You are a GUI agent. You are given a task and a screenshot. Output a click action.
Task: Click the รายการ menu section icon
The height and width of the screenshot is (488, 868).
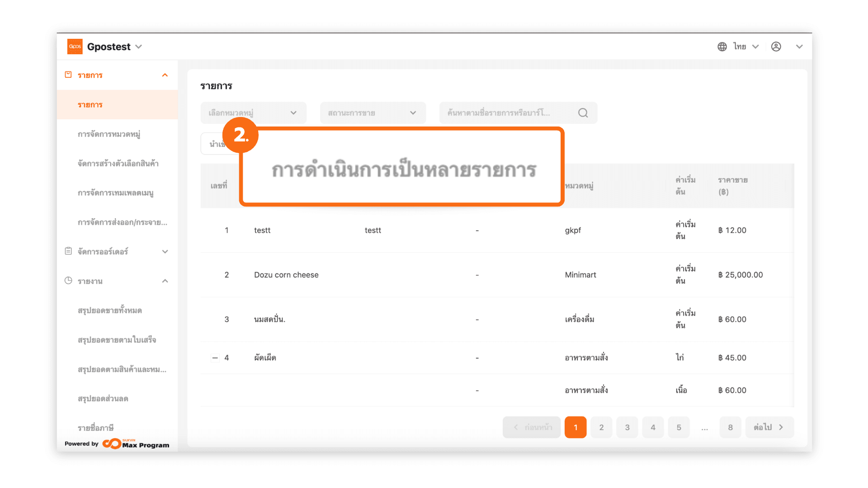point(68,75)
